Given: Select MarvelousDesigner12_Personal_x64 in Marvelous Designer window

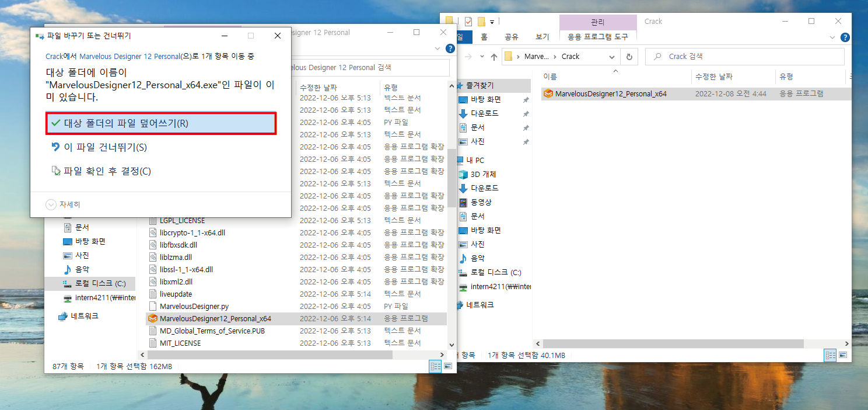Looking at the screenshot, I should [296, 318].
